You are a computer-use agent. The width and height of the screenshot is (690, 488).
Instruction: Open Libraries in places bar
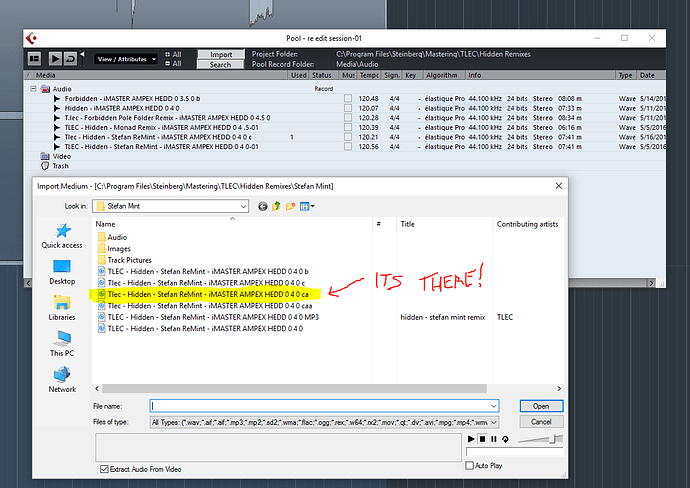tap(62, 308)
